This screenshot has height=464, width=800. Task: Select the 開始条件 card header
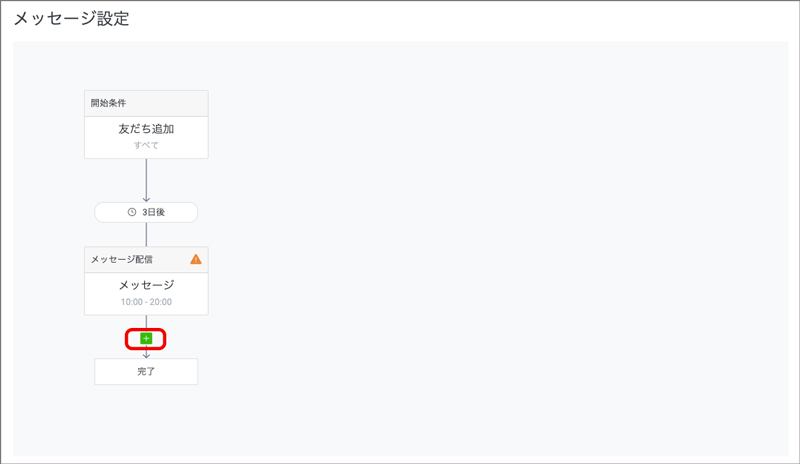146,104
